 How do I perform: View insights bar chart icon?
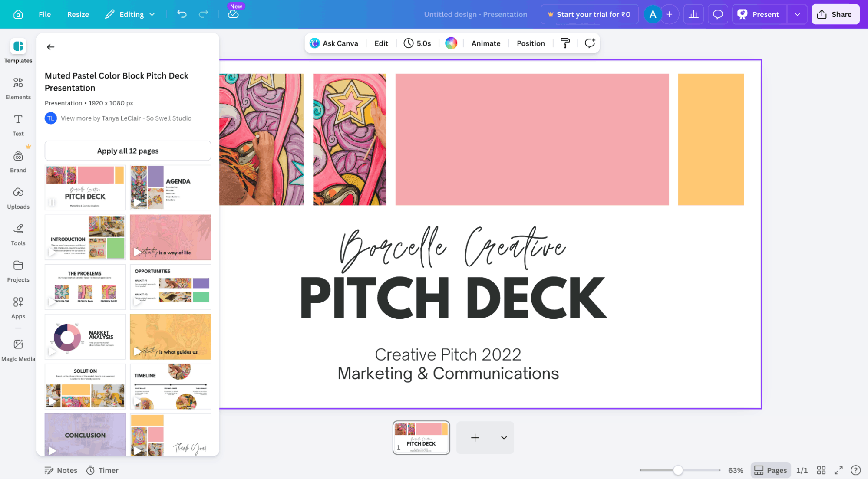tap(693, 14)
